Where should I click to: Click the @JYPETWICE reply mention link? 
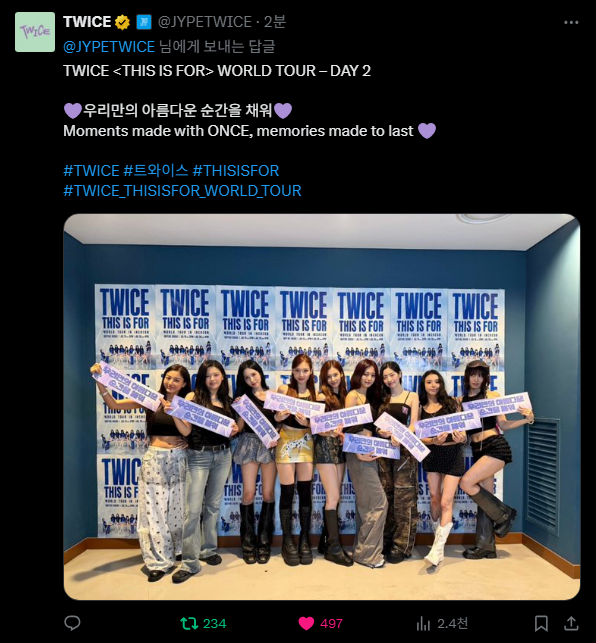coord(109,47)
